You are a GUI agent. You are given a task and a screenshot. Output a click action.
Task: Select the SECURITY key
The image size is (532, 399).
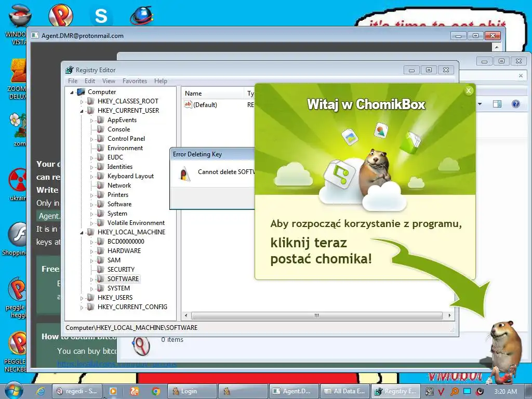[x=121, y=270]
